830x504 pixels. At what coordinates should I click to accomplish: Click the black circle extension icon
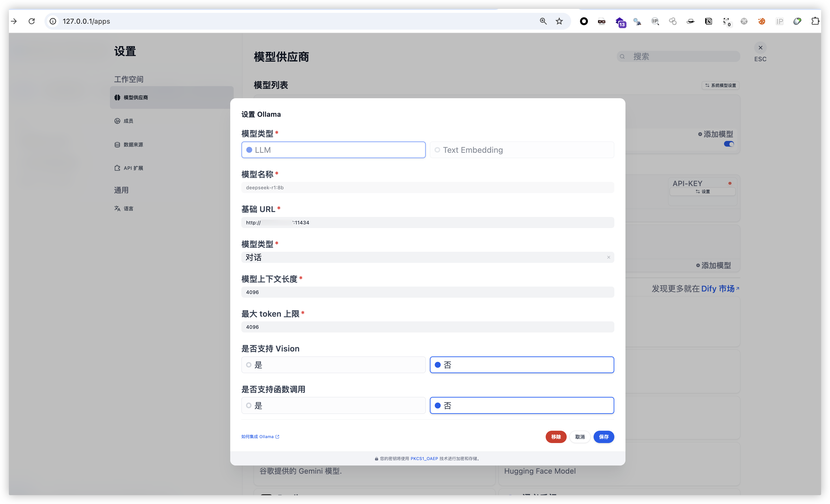pyautogui.click(x=584, y=21)
